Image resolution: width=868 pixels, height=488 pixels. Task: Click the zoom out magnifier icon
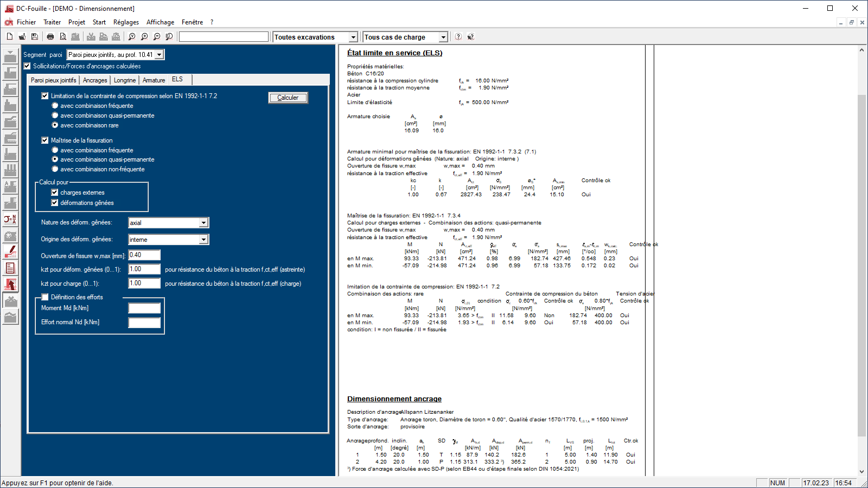click(157, 37)
